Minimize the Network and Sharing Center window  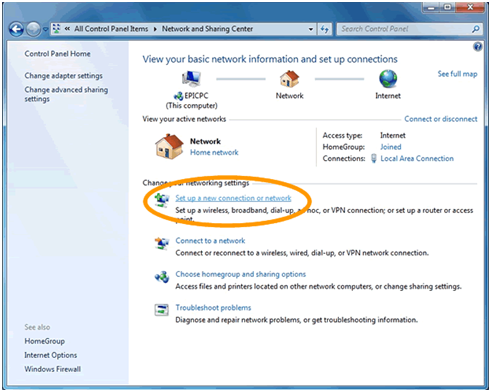point(432,7)
